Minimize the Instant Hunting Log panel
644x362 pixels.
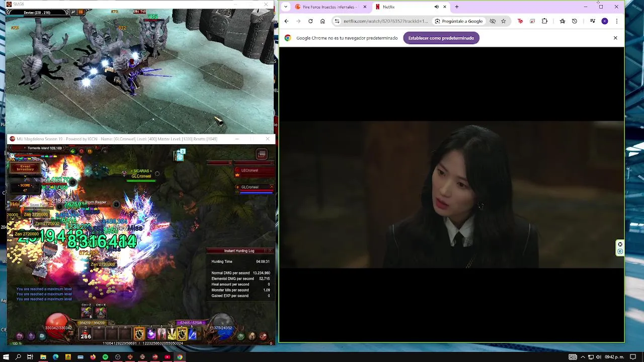click(x=265, y=250)
